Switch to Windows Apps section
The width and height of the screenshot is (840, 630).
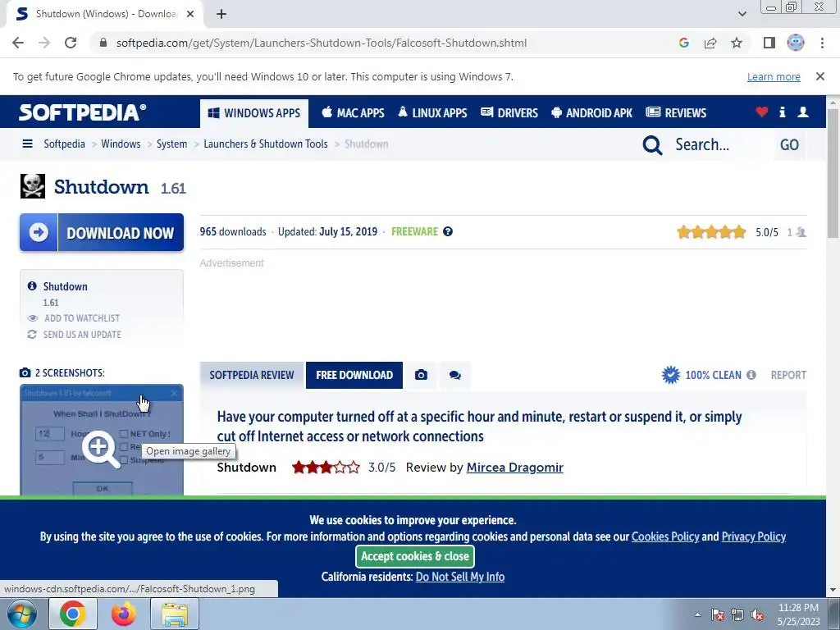254,113
